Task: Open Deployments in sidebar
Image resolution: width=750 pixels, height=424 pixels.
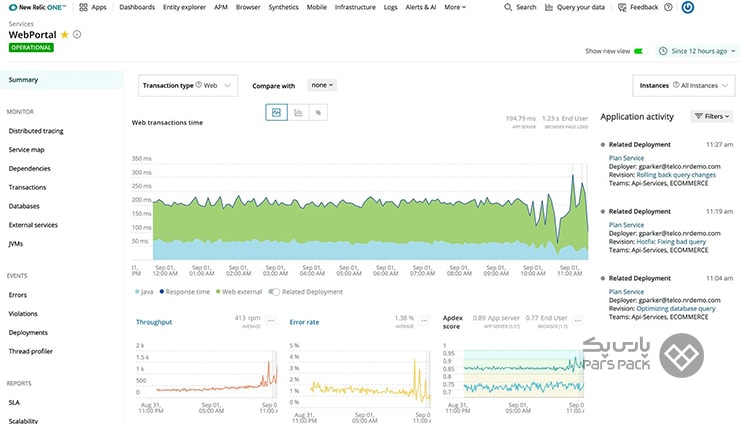Action: 28,332
